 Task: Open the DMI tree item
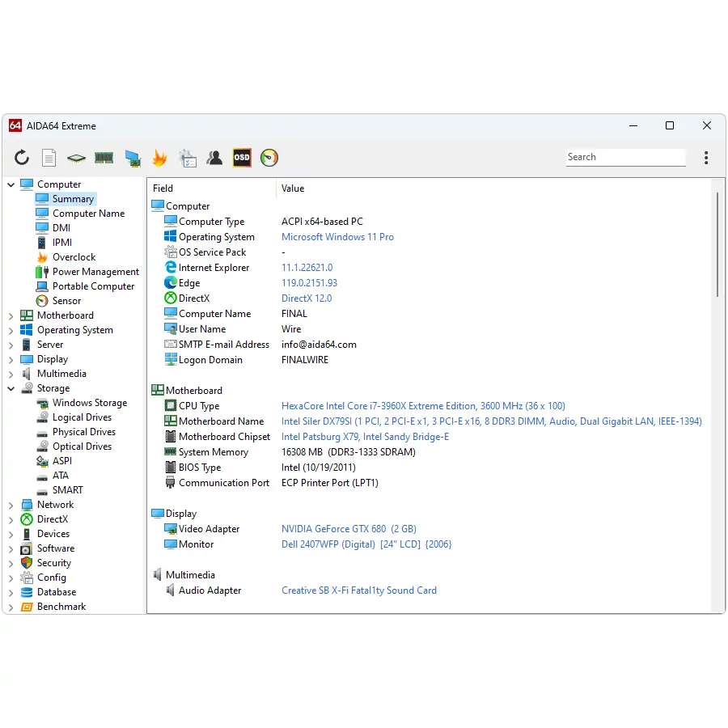pyautogui.click(x=53, y=228)
